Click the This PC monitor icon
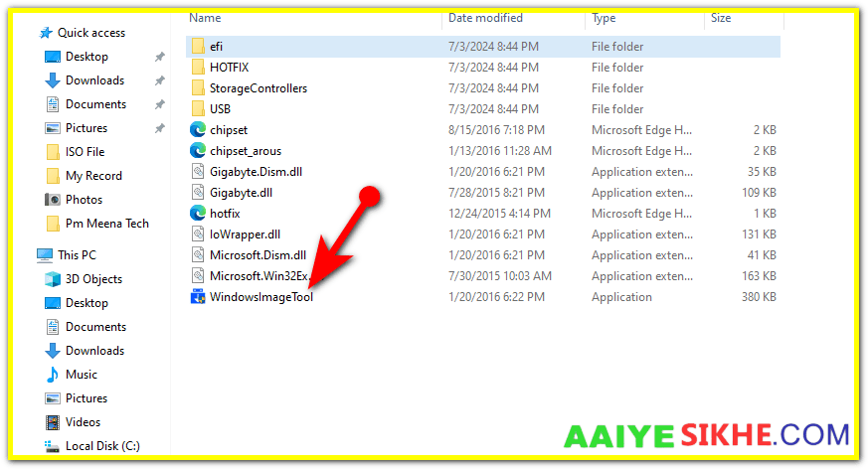The height and width of the screenshot is (469, 868). point(45,255)
